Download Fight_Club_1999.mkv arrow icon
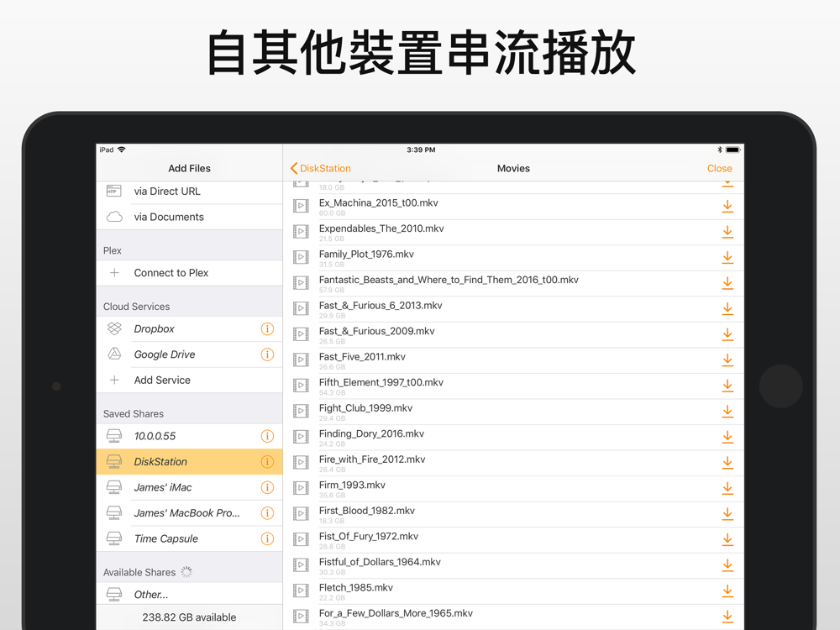 pyautogui.click(x=727, y=412)
